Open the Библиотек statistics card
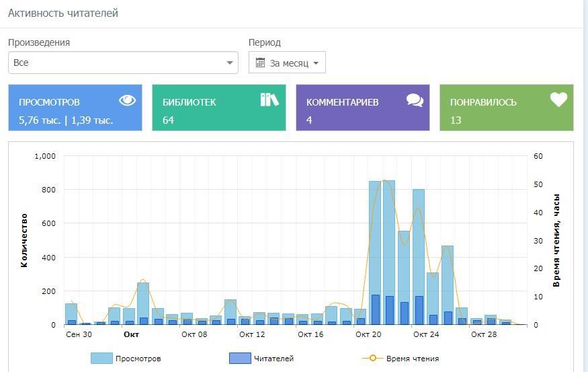 pyautogui.click(x=219, y=108)
